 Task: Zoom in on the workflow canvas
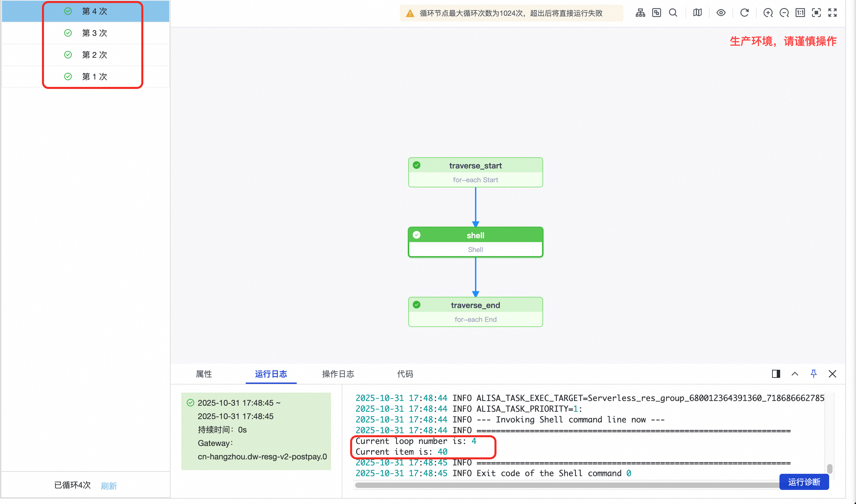(x=768, y=13)
